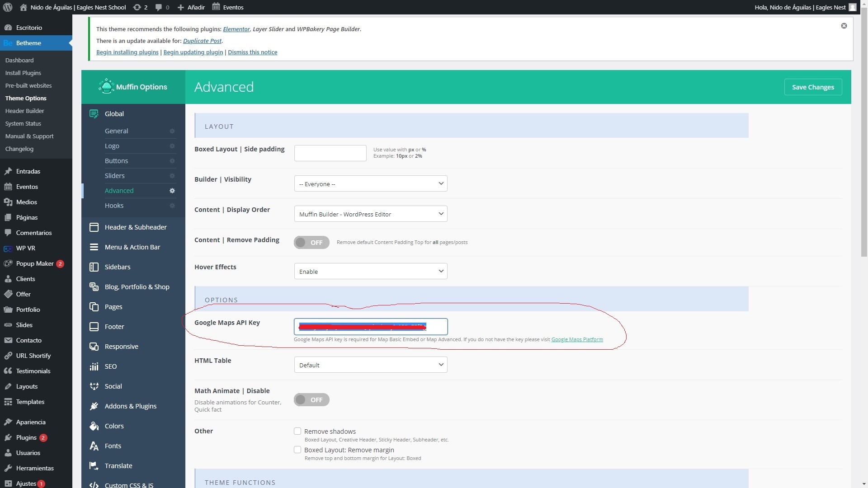Screen dimensions: 868x488
Task: Click the Translate flag icon
Action: tap(94, 466)
